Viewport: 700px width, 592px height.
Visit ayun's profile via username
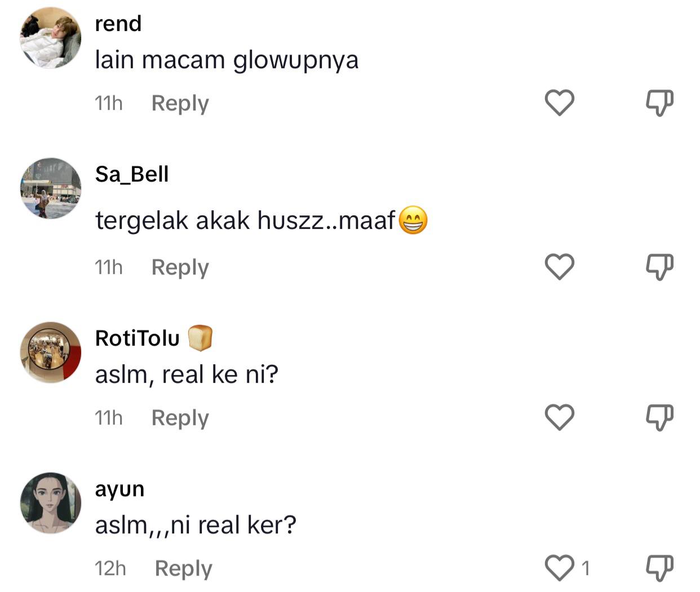[x=119, y=489]
